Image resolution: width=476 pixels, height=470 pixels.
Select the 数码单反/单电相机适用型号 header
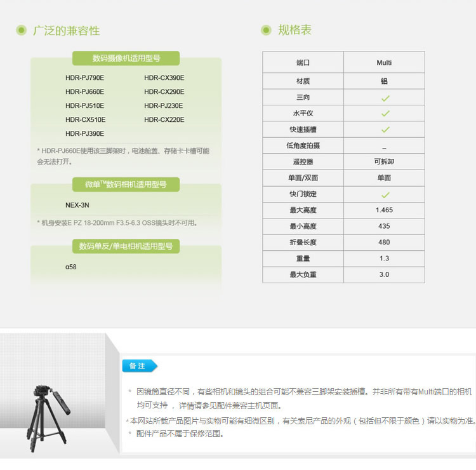[x=126, y=246]
